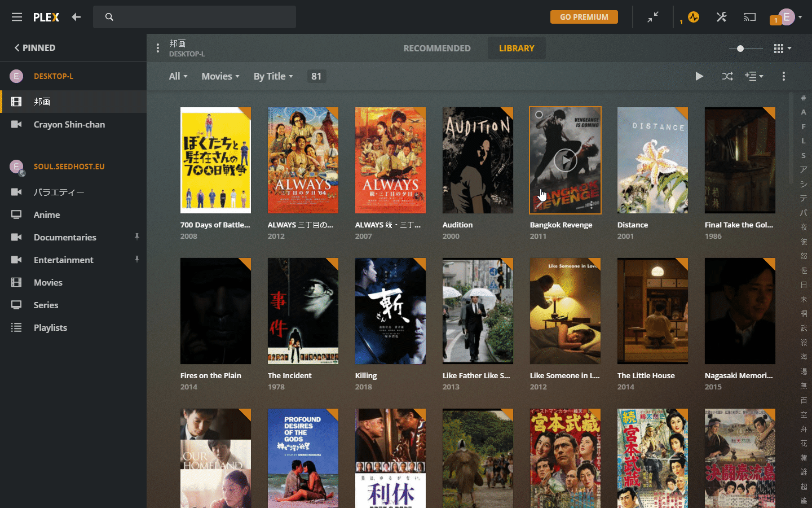Open the Crayon Shin-chan library
Image resolution: width=812 pixels, height=508 pixels.
click(x=73, y=124)
